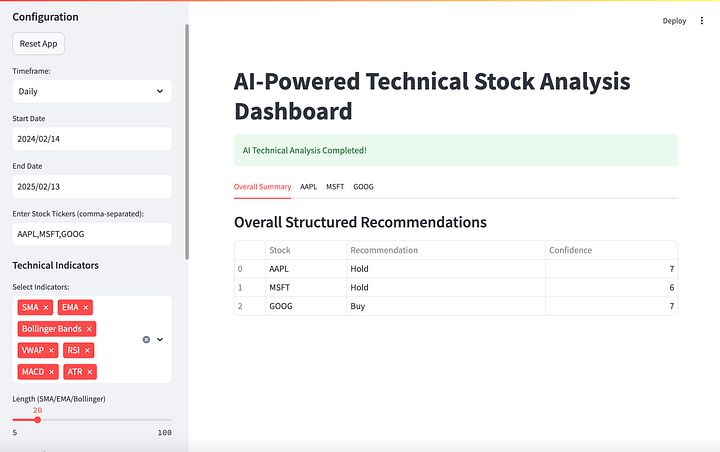
Task: Remove the EMA indicator tag
Action: pos(86,308)
